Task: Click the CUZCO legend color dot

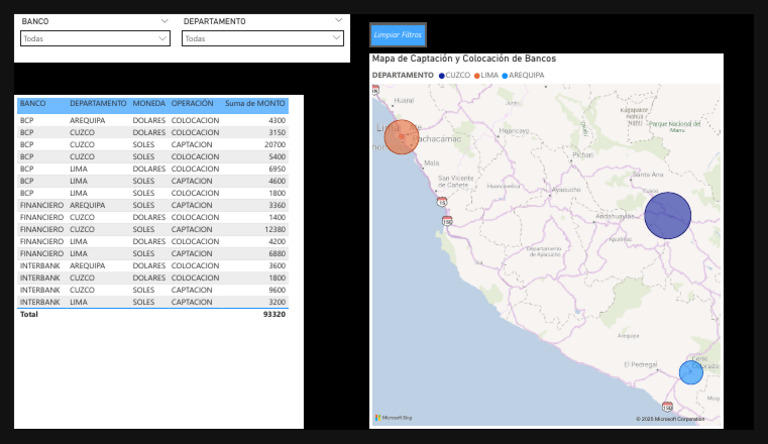Action: pos(442,75)
